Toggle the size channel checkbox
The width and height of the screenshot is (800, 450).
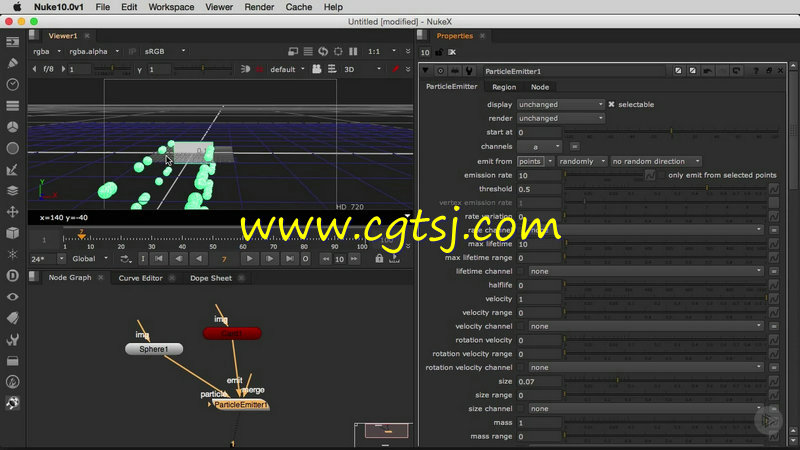(x=520, y=409)
